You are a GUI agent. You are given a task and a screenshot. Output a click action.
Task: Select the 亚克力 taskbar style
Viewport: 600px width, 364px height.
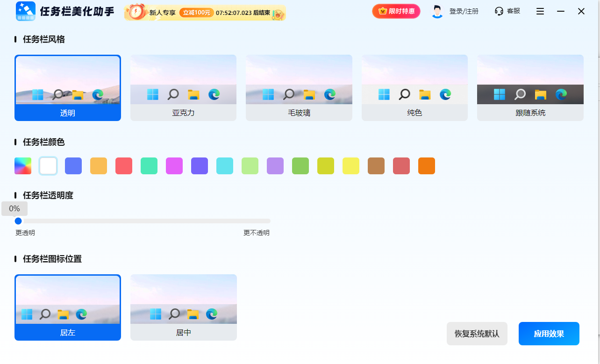[183, 88]
